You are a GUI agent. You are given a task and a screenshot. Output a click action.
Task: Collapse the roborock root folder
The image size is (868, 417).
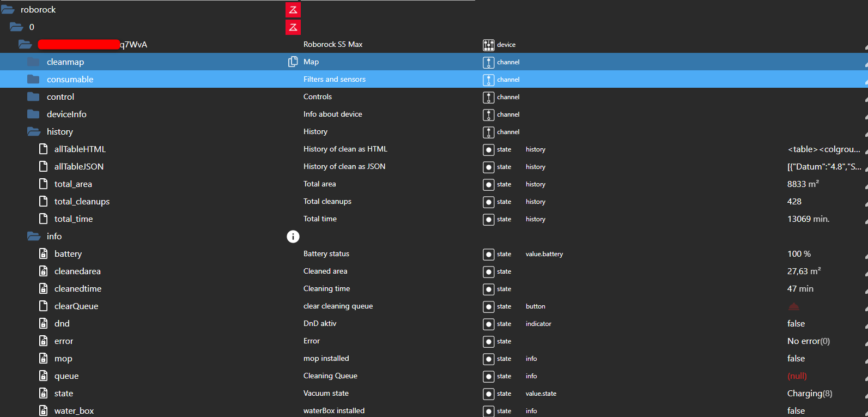tap(8, 9)
